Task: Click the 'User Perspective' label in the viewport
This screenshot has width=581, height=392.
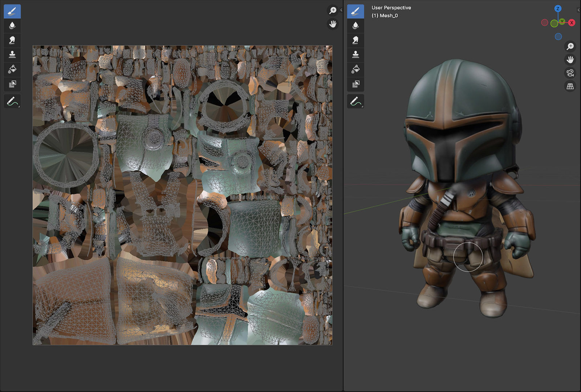Action: [x=391, y=8]
